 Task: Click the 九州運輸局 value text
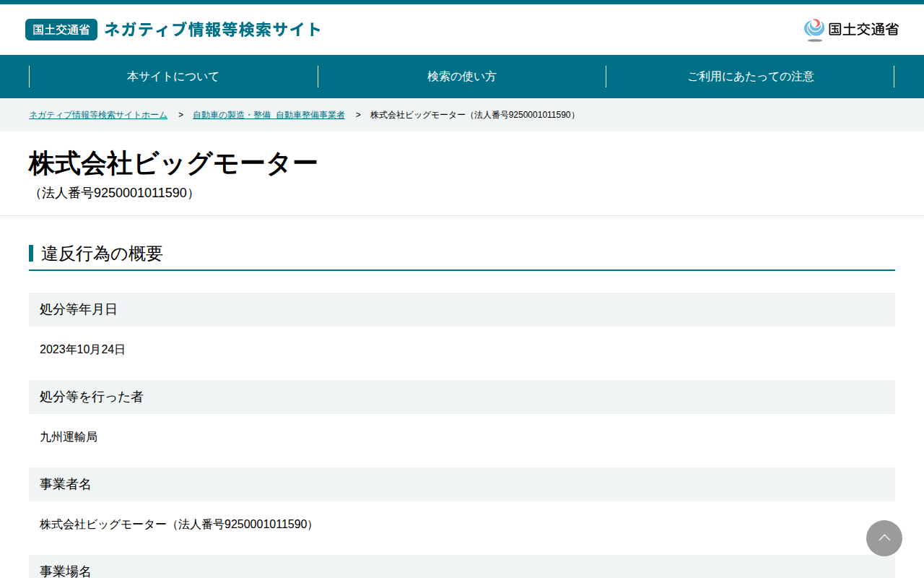tap(69, 437)
